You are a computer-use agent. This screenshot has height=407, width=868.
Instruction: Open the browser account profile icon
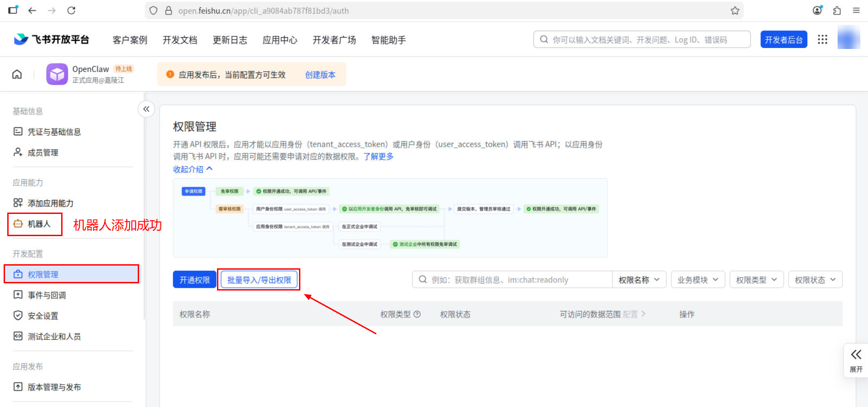coord(817,10)
